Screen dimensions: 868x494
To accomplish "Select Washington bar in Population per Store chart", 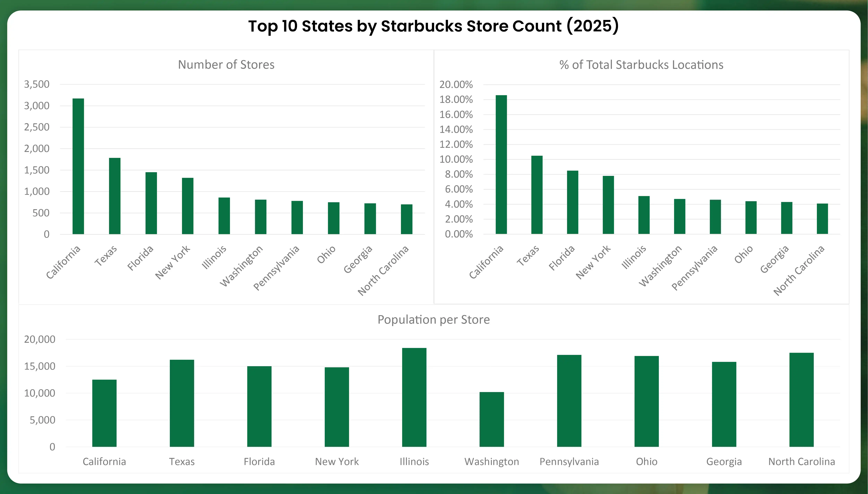I will [x=492, y=419].
